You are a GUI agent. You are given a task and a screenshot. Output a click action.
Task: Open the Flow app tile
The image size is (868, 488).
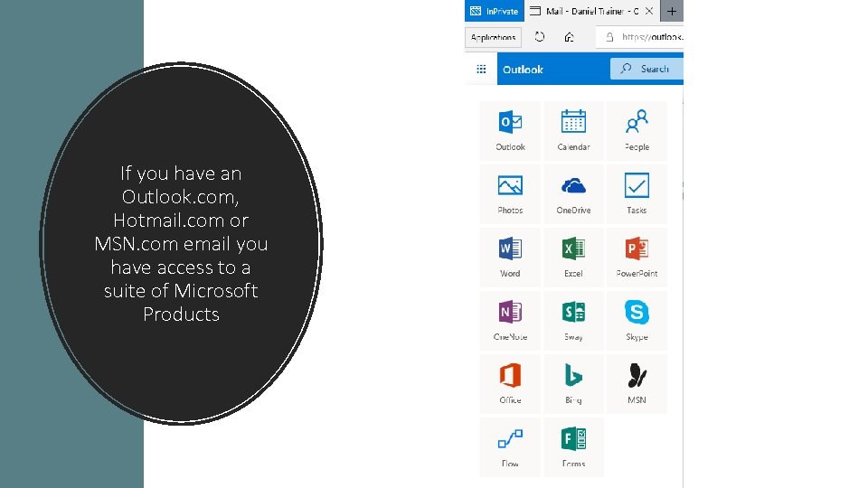[x=510, y=447]
